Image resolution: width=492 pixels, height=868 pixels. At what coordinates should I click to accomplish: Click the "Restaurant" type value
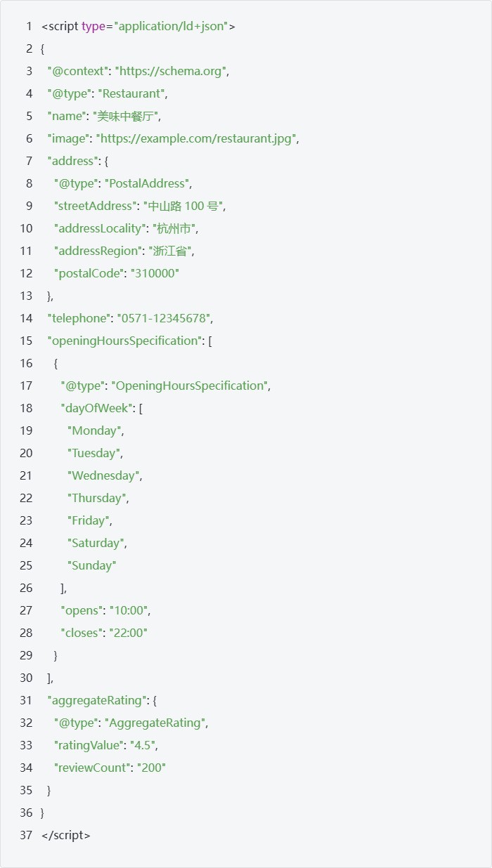pyautogui.click(x=132, y=93)
